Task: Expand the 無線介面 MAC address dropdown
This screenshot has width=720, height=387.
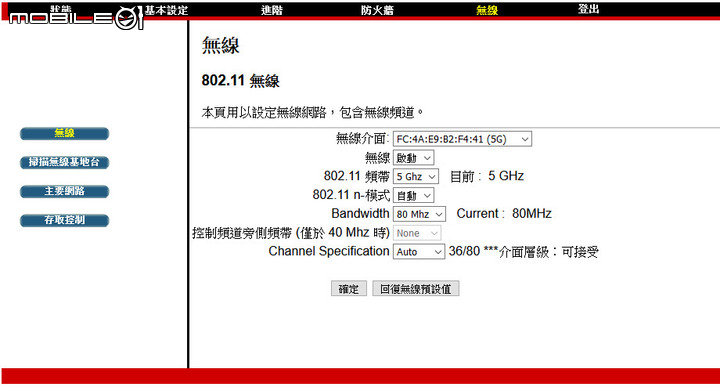Action: click(x=462, y=139)
